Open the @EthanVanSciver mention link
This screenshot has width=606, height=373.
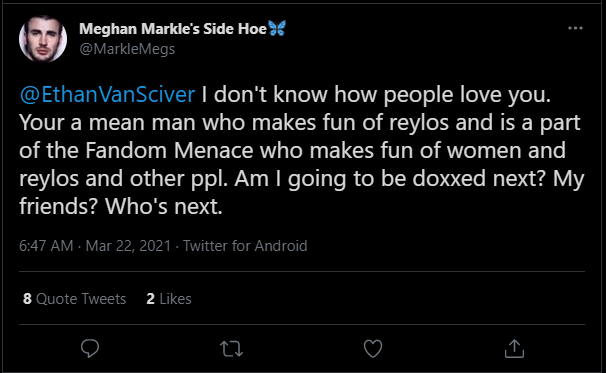point(107,95)
